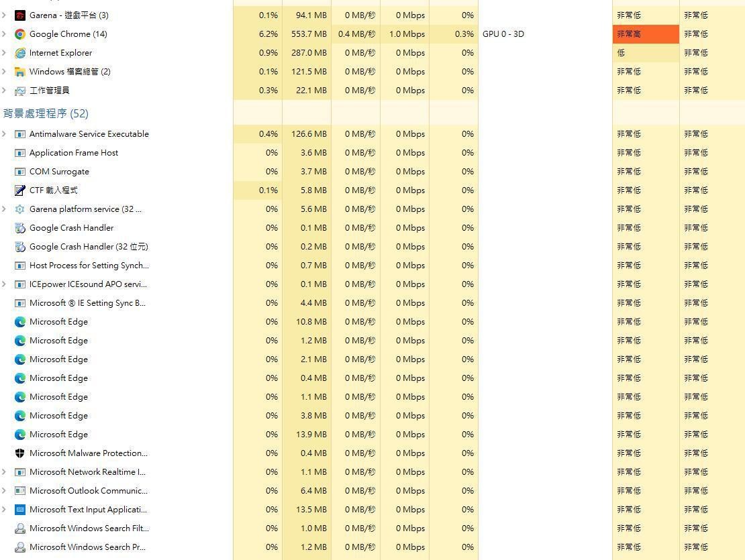Click the Microsoft Malware Protection shield icon

point(20,453)
